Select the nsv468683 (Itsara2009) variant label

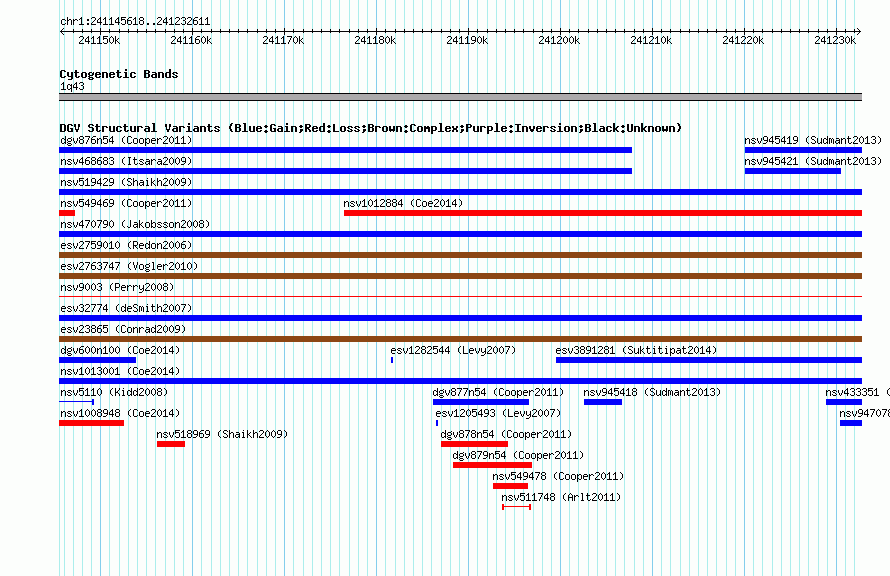(126, 161)
